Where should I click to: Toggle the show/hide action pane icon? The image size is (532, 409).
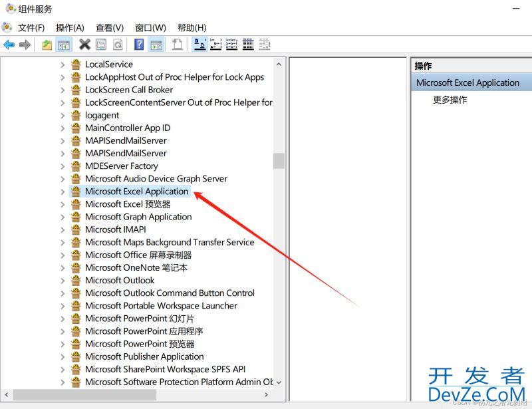coord(156,45)
